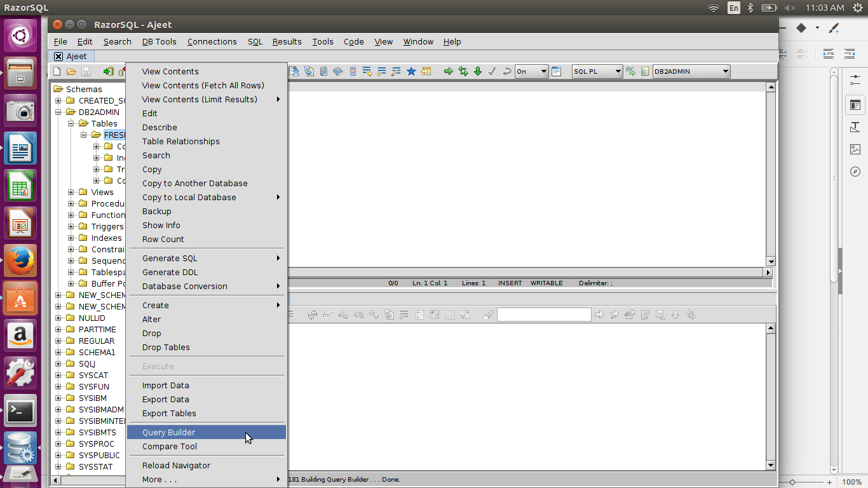The image size is (868, 488).
Task: Open the DB Tools menu
Action: pos(159,41)
